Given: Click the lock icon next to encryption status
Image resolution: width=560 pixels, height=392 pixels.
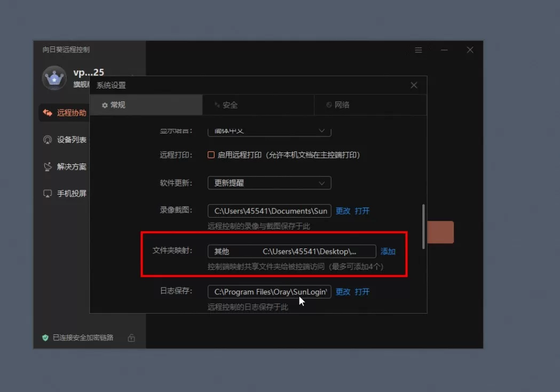Looking at the screenshot, I should click(x=131, y=337).
